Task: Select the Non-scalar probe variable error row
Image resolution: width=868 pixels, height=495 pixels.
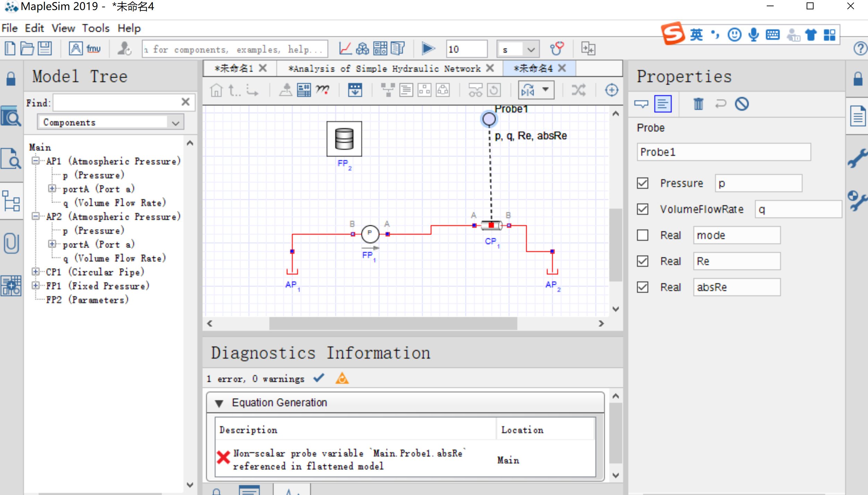Action: 405,459
